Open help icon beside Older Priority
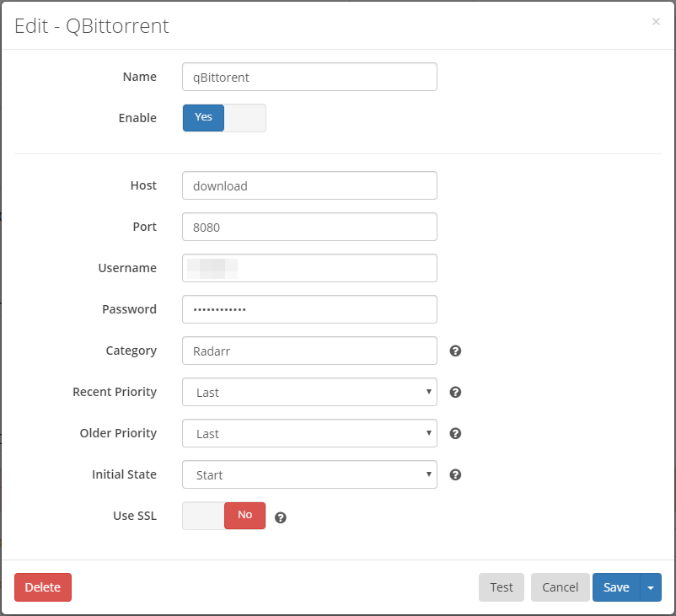The height and width of the screenshot is (616, 676). tap(455, 433)
